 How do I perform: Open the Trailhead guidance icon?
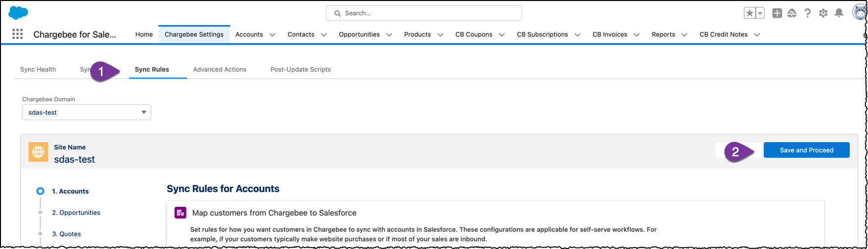pos(792,13)
